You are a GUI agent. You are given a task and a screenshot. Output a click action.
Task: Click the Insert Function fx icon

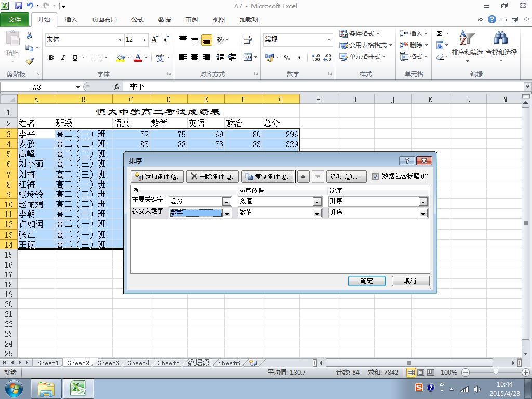117,87
